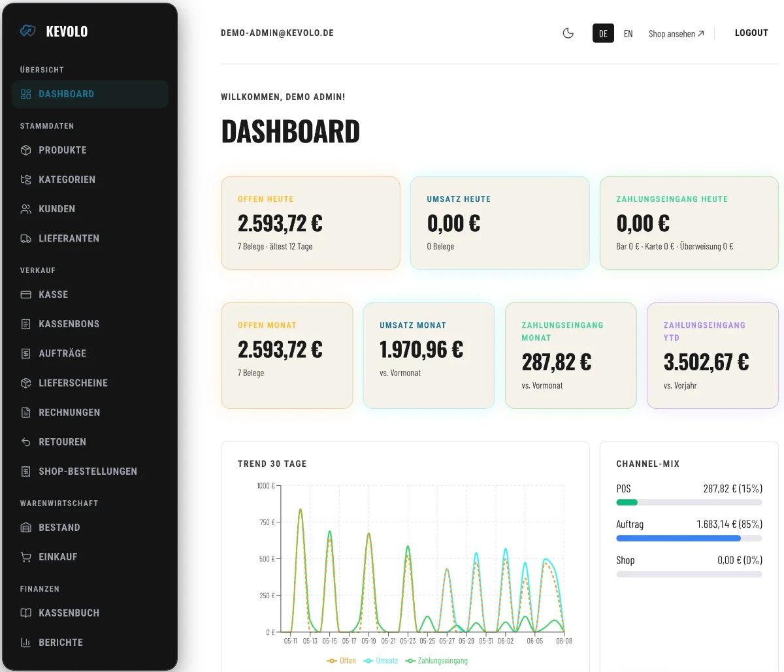Click the Rechnungen file icon
Viewport: 784px width, 672px height.
pos(26,413)
